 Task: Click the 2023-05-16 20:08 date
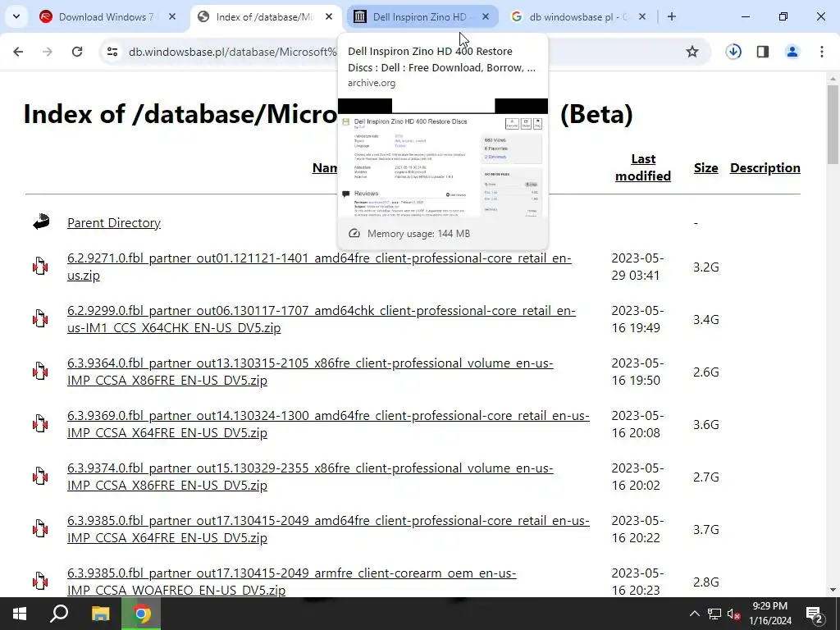coord(637,424)
